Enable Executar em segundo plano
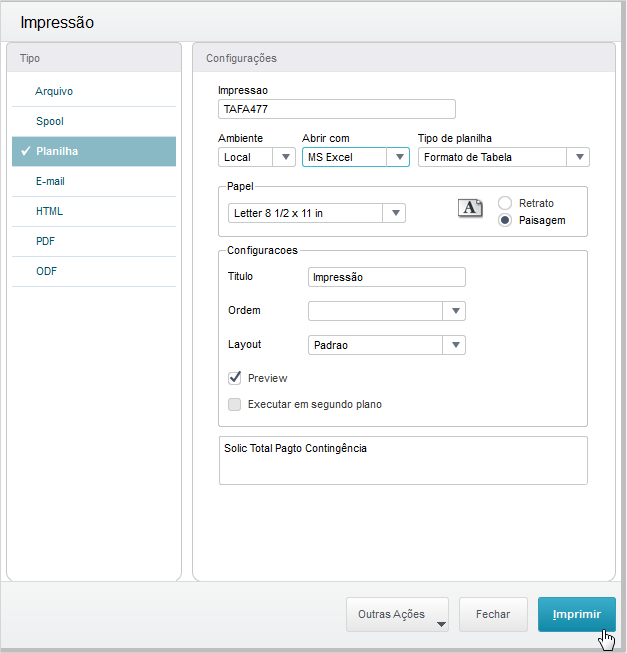 (235, 405)
